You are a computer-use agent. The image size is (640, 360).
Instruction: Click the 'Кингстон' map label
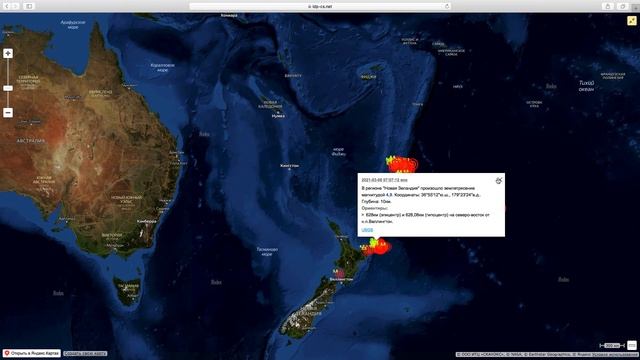(289, 166)
